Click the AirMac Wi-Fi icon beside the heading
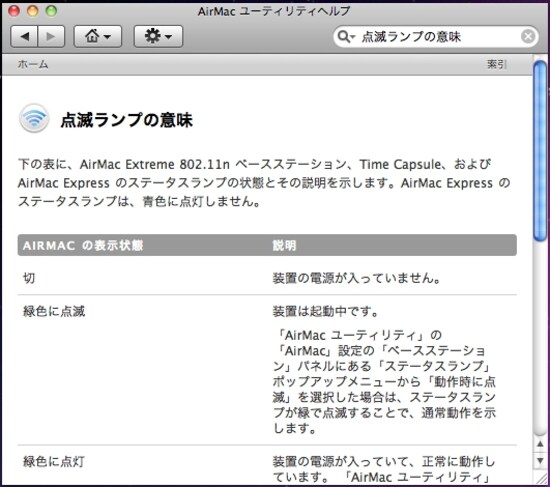Screen dimensions: 550x487 [x=34, y=118]
